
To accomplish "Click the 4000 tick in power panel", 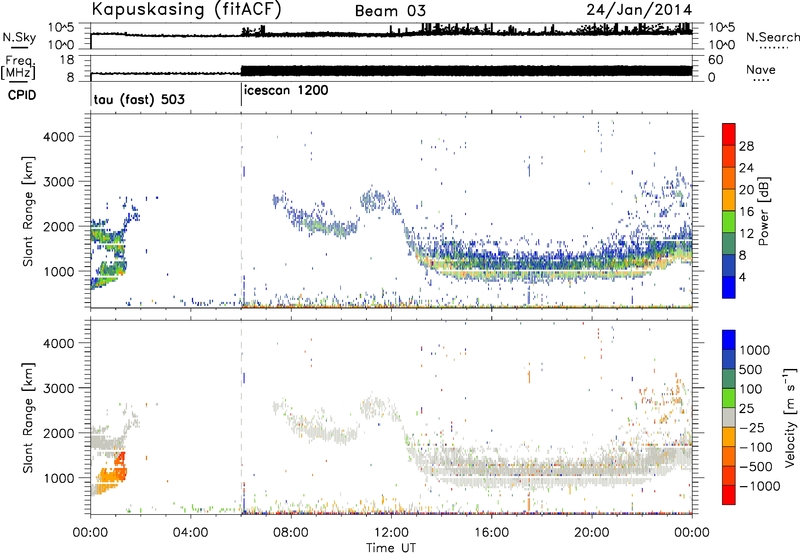I will click(58, 137).
